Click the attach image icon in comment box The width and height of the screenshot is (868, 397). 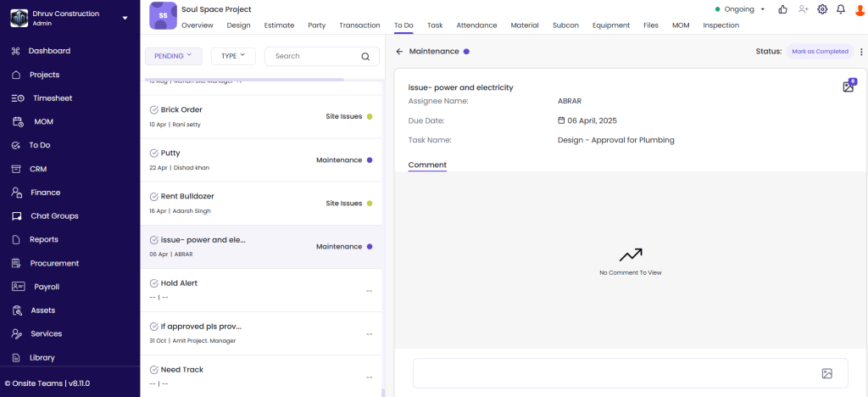coord(826,373)
